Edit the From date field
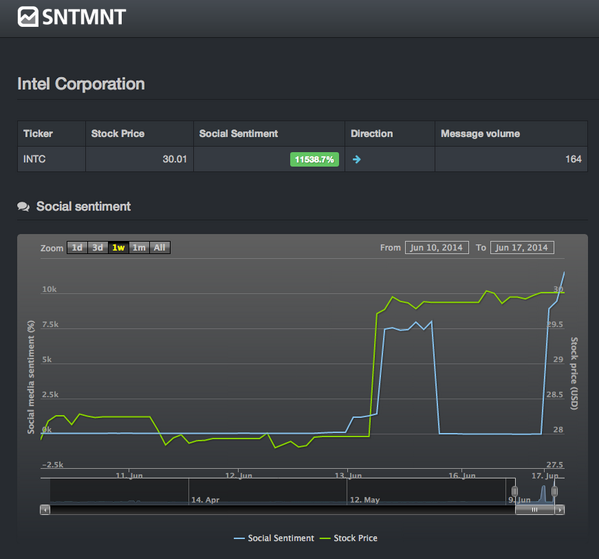599x559 pixels. pyautogui.click(x=437, y=248)
